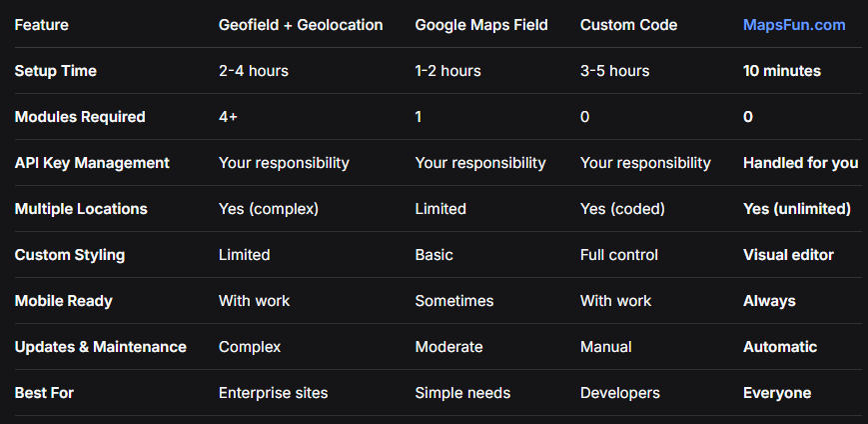Screen dimensions: 868x424
Task: Select the Visual editor styling cell
Action: [x=788, y=255]
